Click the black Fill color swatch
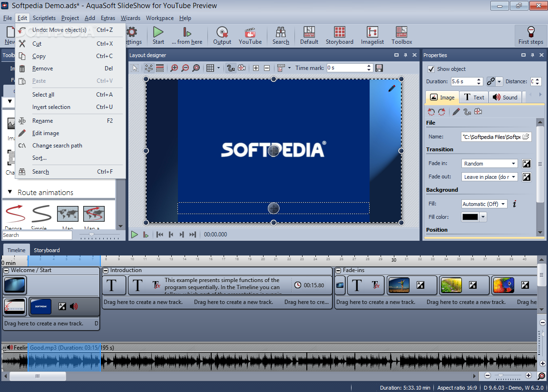The width and height of the screenshot is (548, 392). [x=470, y=217]
